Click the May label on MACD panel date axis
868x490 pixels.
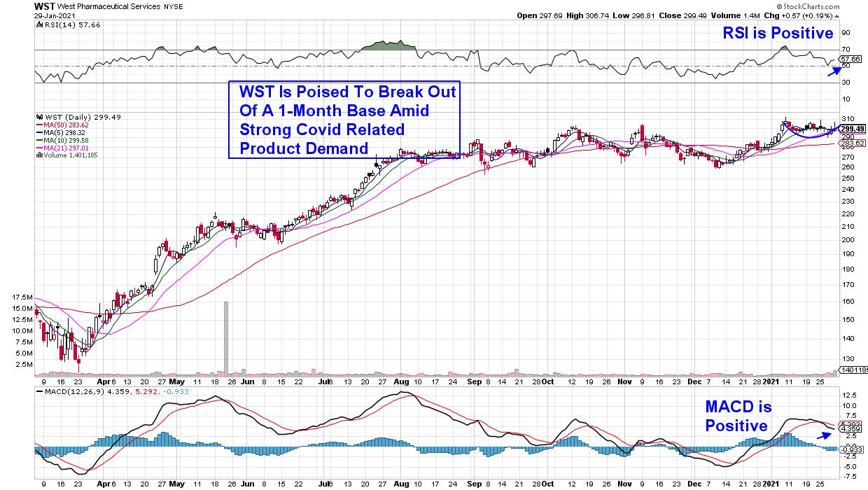(x=176, y=484)
